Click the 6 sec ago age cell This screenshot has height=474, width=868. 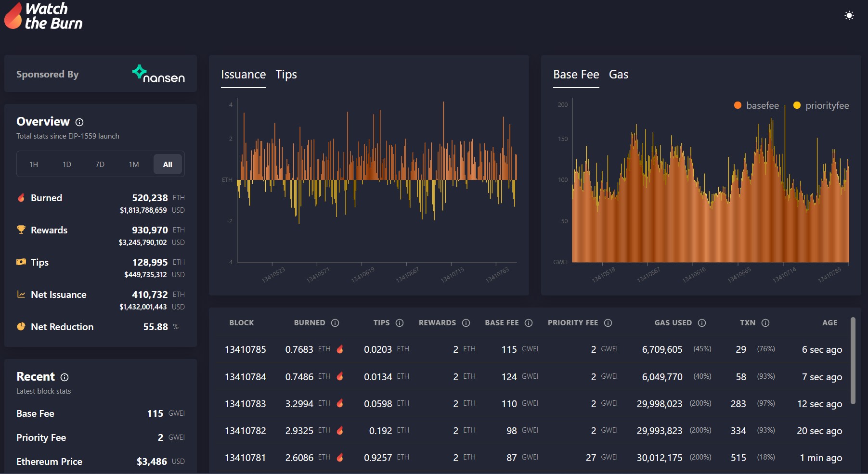tap(822, 350)
